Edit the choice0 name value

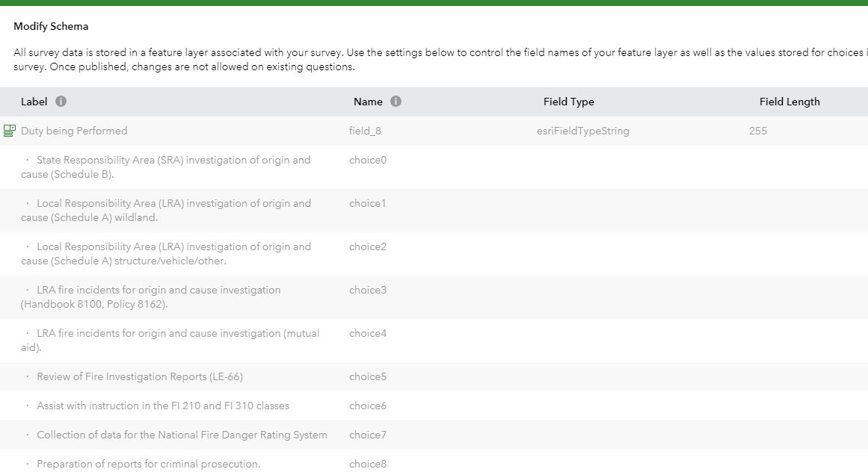pyautogui.click(x=368, y=160)
